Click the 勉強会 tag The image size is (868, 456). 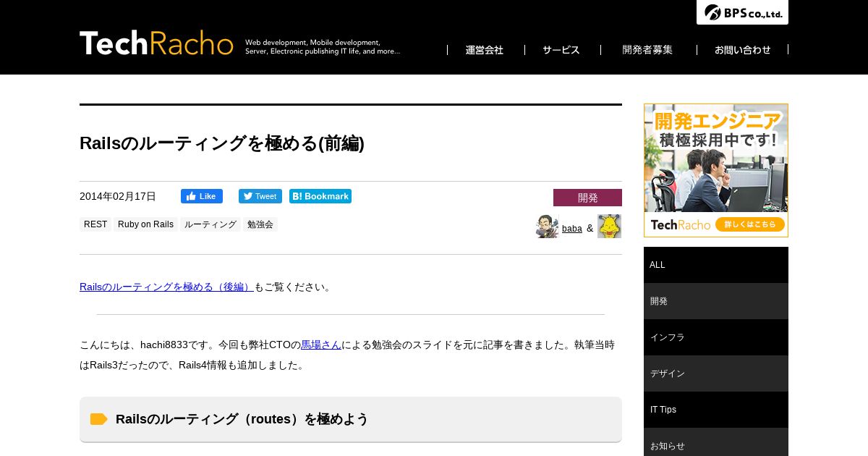[260, 224]
